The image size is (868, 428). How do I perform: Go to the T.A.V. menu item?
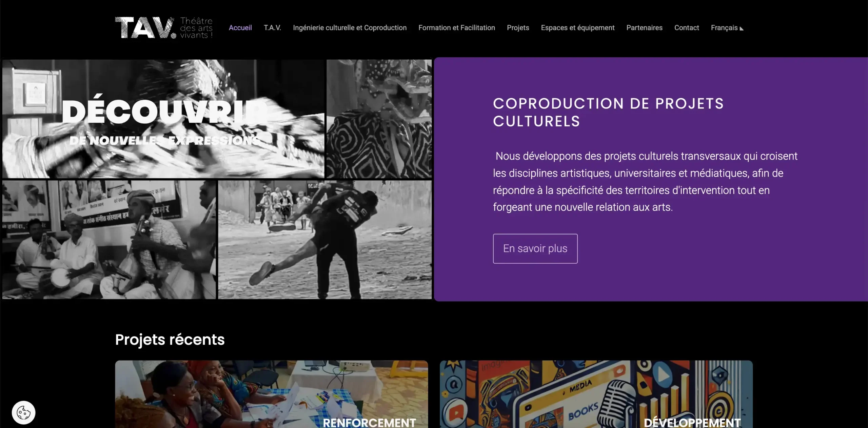[272, 28]
